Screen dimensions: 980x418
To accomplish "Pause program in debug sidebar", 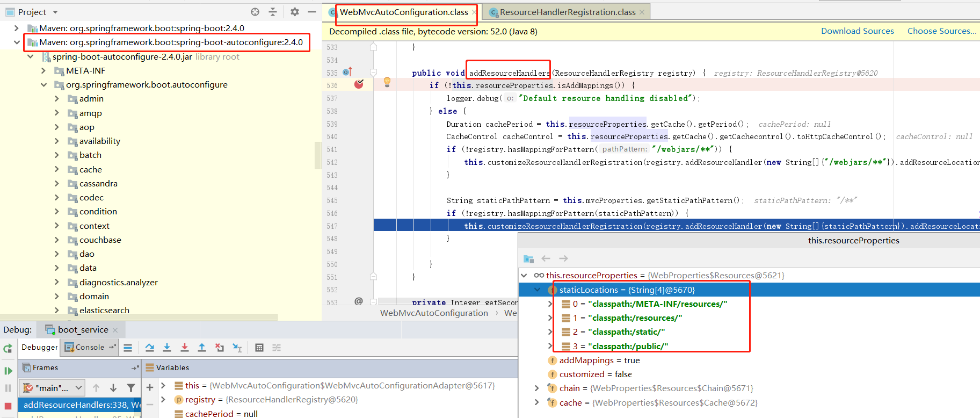I will (8, 388).
